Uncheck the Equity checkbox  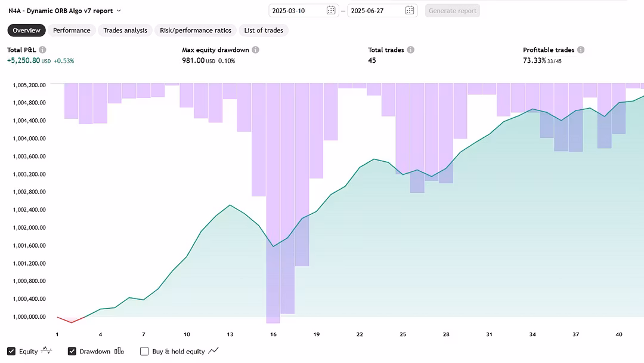coord(11,352)
